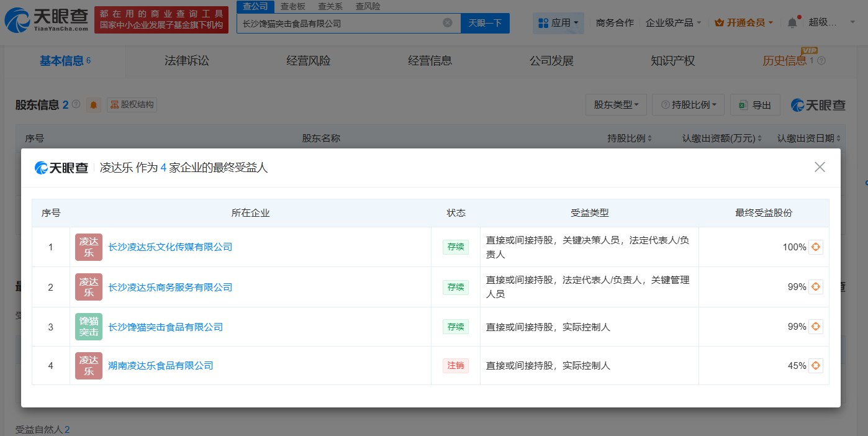Click the 凌达乐 company logo in row 1
The image size is (868, 436).
88,247
